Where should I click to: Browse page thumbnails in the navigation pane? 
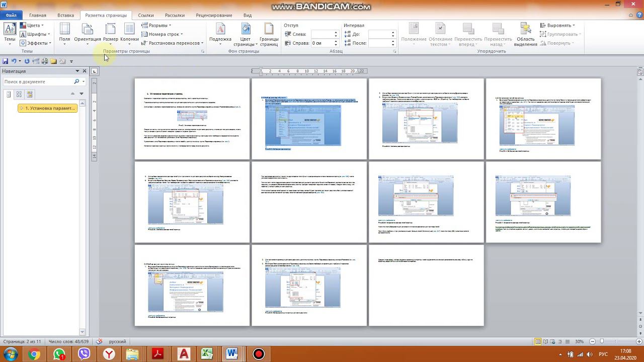[x=19, y=94]
